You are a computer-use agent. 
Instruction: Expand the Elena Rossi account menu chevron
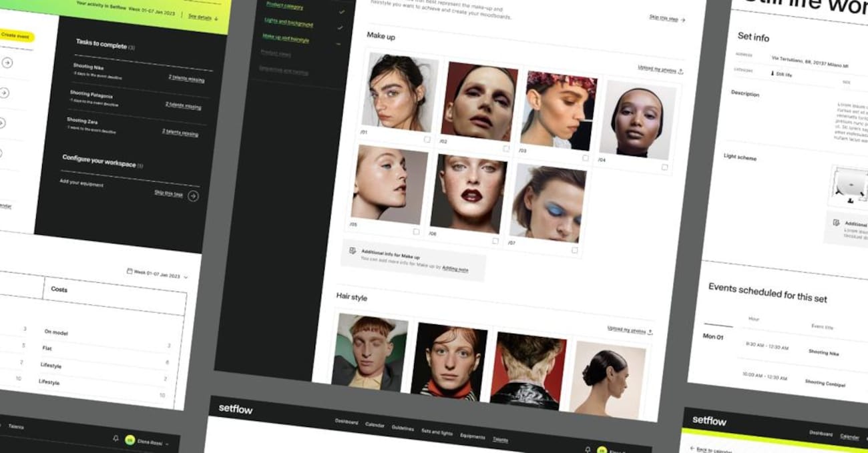(x=167, y=444)
